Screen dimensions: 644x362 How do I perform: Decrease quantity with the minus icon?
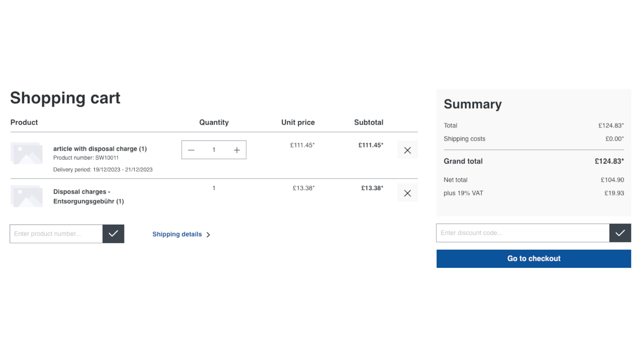[191, 150]
